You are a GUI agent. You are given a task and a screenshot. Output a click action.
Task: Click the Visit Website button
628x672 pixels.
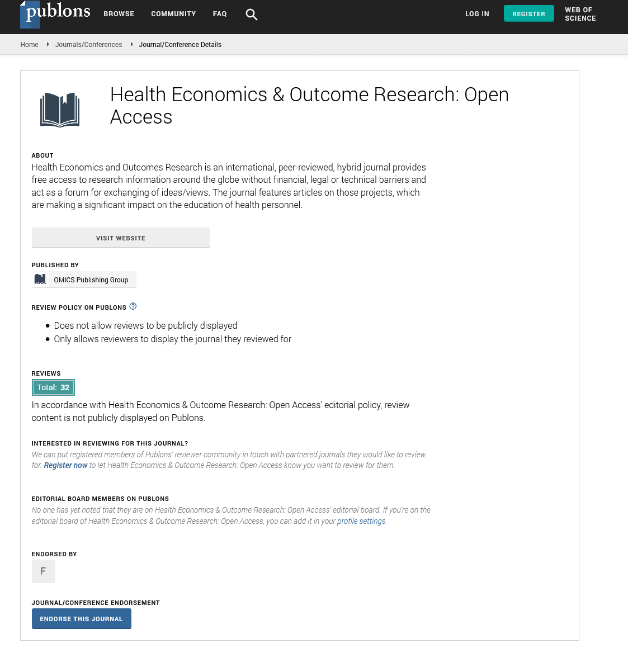coord(121,238)
